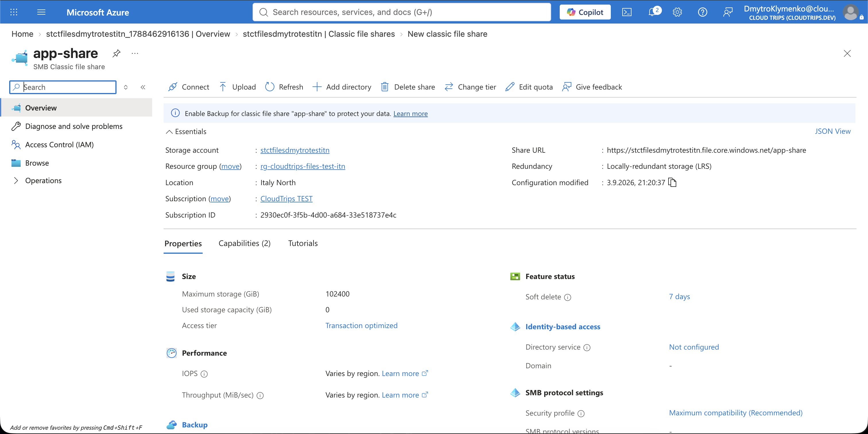Show Directory service info tooltip
The height and width of the screenshot is (434, 868).
tap(587, 347)
